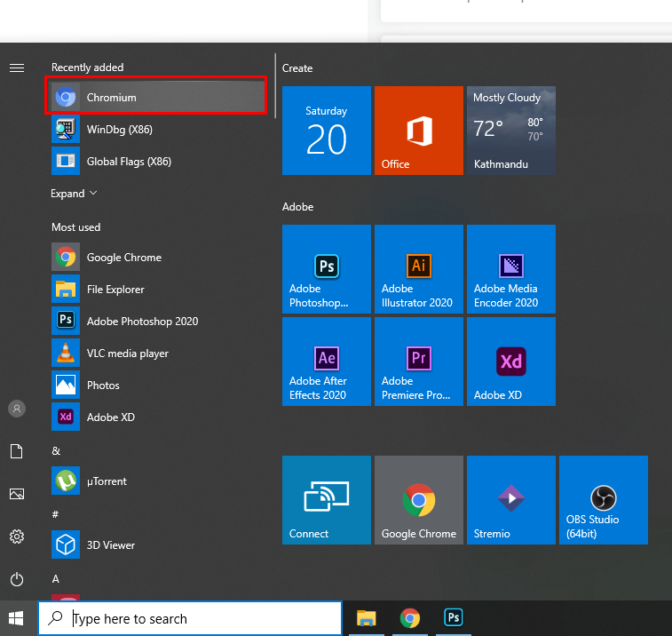Open the Adobe XD tile
The width and height of the screenshot is (672, 636).
511,362
